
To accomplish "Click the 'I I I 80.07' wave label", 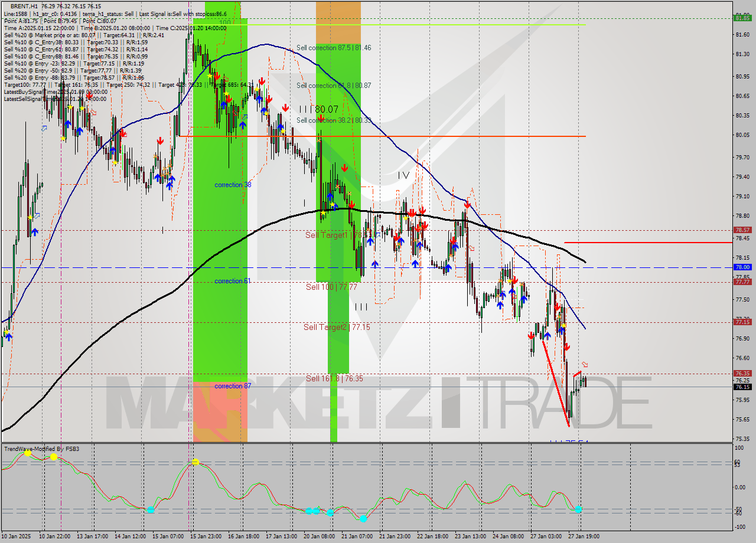I will [318, 109].
